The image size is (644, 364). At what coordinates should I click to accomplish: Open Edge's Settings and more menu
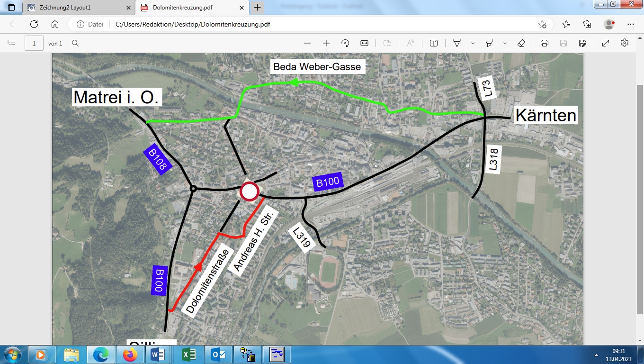pos(630,24)
